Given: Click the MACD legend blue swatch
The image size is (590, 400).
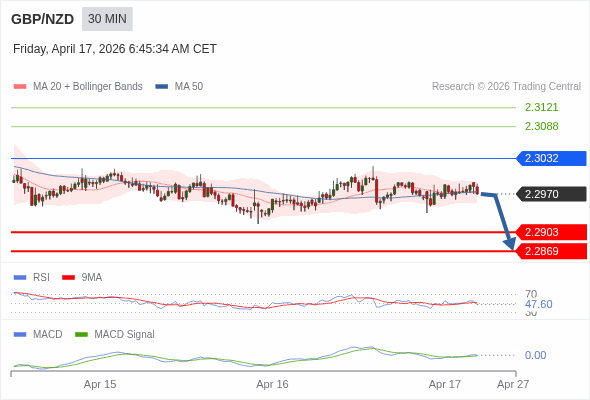Looking at the screenshot, I should (20, 335).
